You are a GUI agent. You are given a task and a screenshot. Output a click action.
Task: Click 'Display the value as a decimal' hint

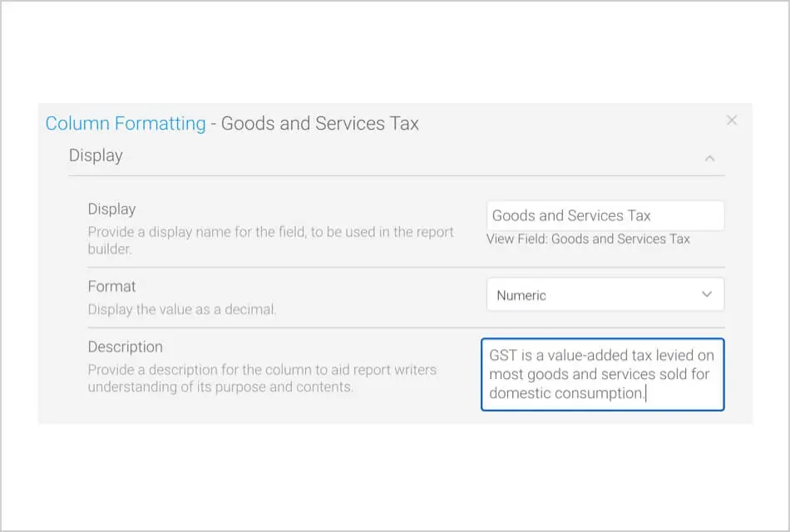coord(182,309)
